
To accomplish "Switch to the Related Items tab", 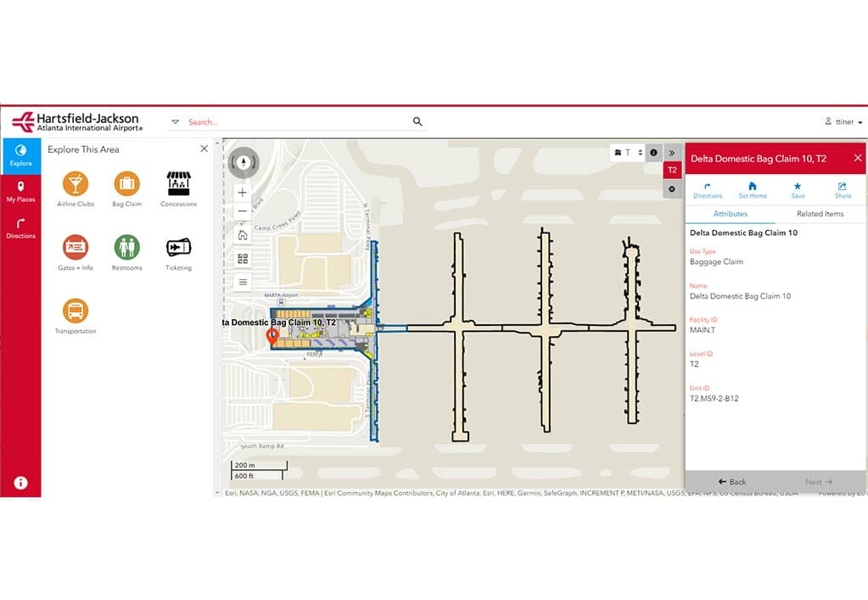I will pyautogui.click(x=820, y=214).
